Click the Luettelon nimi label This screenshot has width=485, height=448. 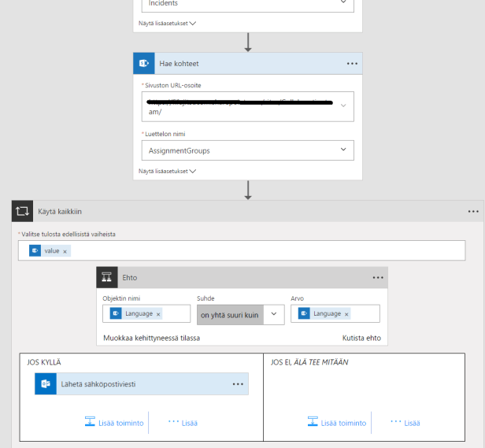[x=165, y=134]
